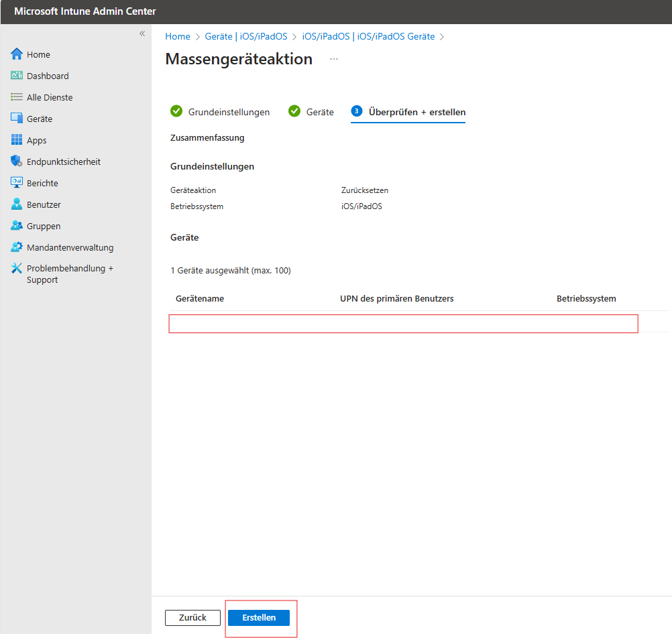Click the green checkmark beside Geräte step

point(294,111)
